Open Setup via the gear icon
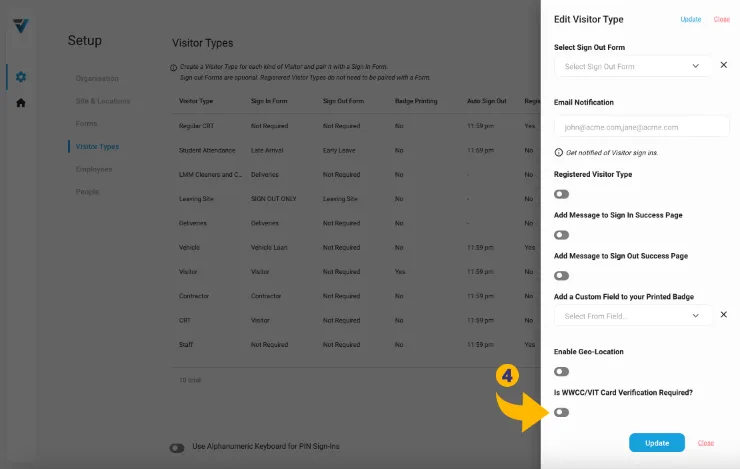 coord(21,77)
